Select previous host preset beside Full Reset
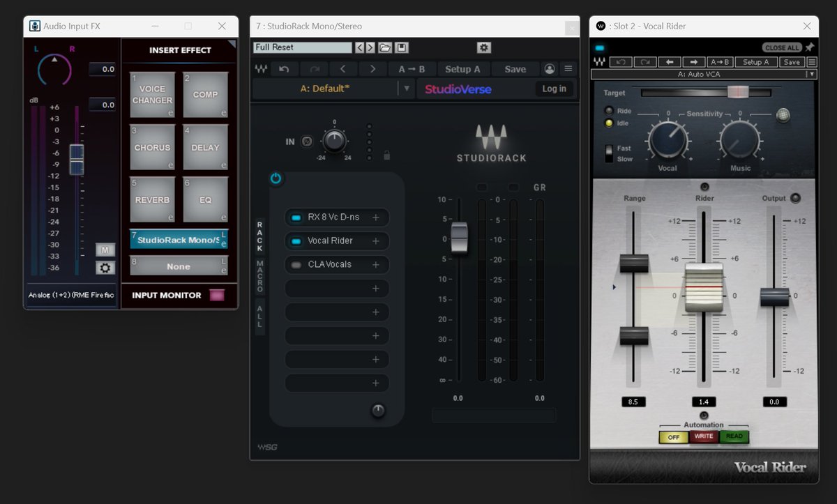The height and width of the screenshot is (504, 837). click(359, 47)
